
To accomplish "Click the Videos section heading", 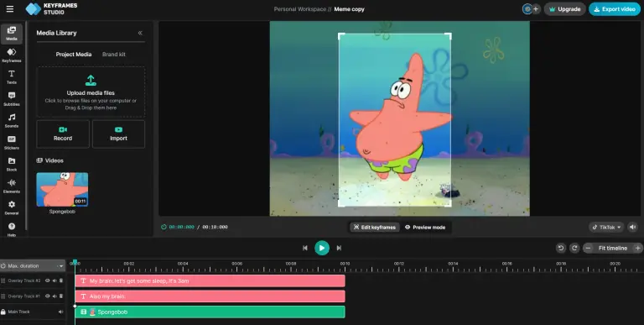I will tap(50, 160).
